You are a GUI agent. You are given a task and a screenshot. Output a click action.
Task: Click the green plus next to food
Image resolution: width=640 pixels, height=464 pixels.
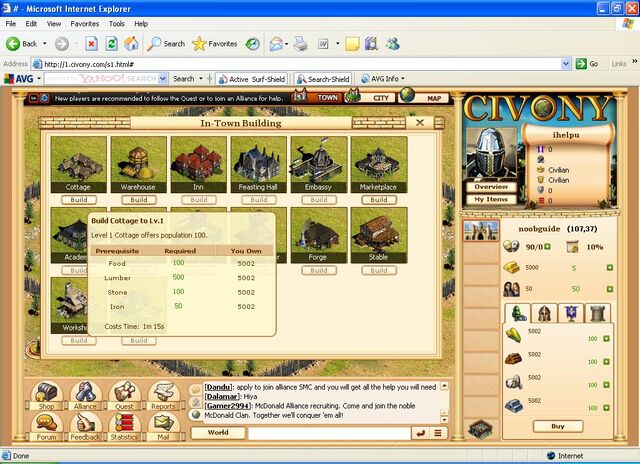[606, 339]
